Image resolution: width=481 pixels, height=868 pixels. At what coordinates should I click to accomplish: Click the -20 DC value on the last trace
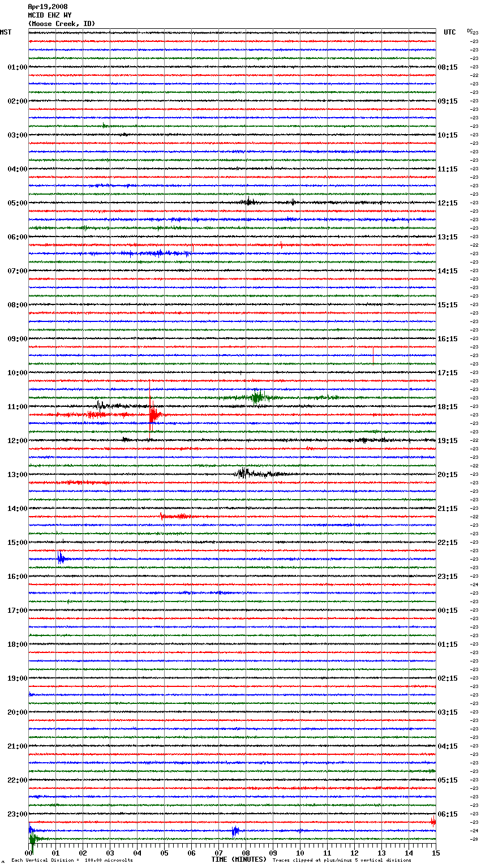(474, 840)
